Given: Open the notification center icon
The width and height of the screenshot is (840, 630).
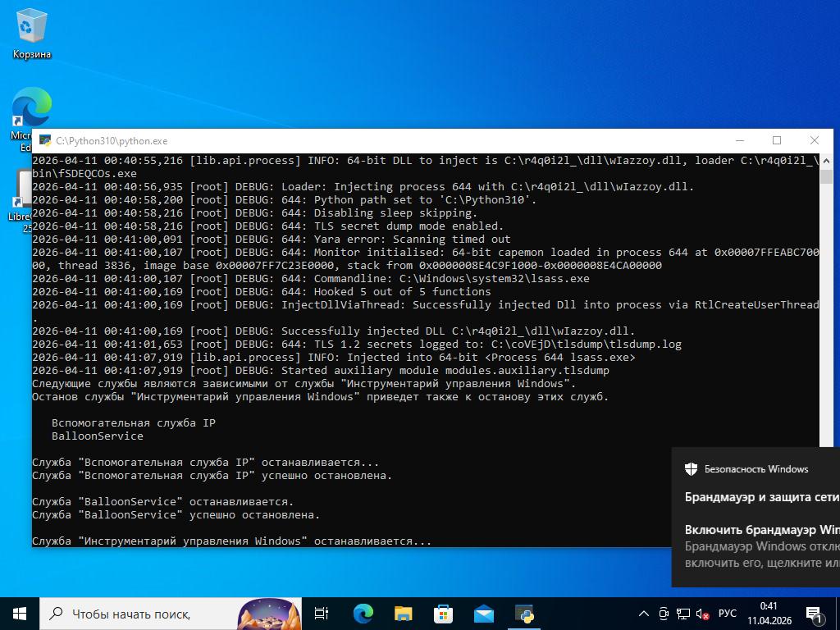Looking at the screenshot, I should pyautogui.click(x=815, y=614).
